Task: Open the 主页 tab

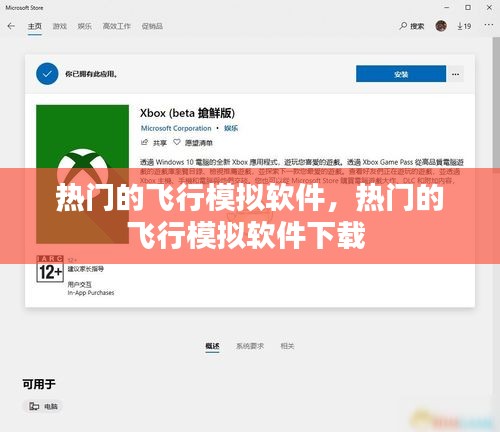Action: point(35,26)
